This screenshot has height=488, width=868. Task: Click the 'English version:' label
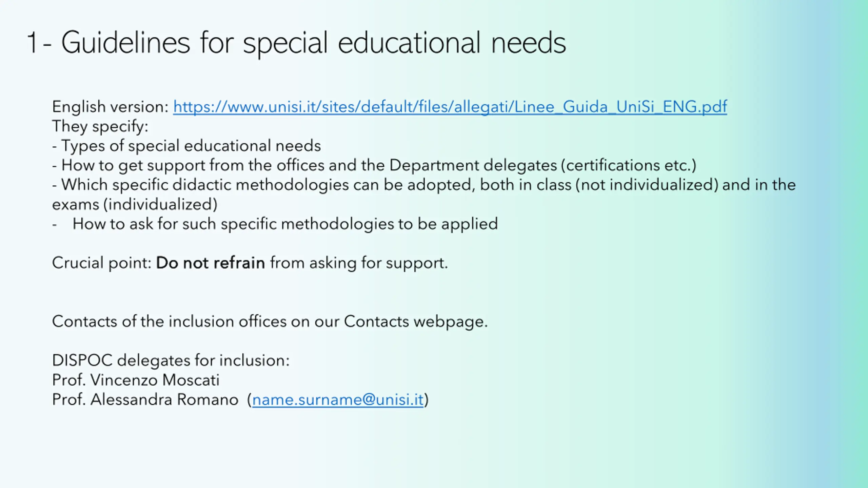pos(110,107)
